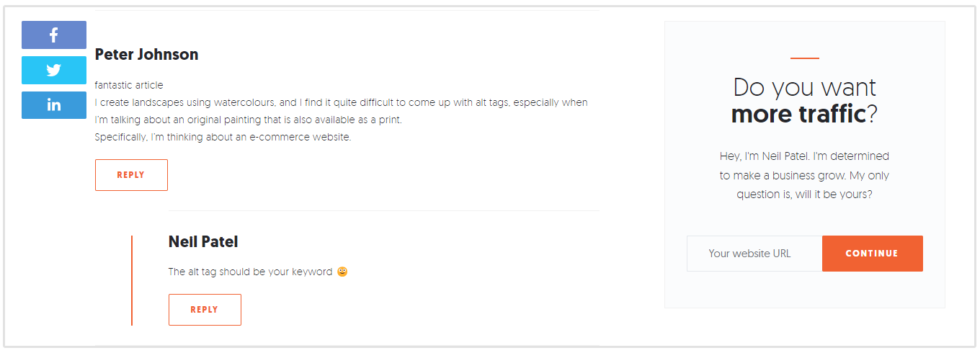Click the Peter Johnson commenter name
Viewport: 980px width, 353px height.
tap(146, 55)
